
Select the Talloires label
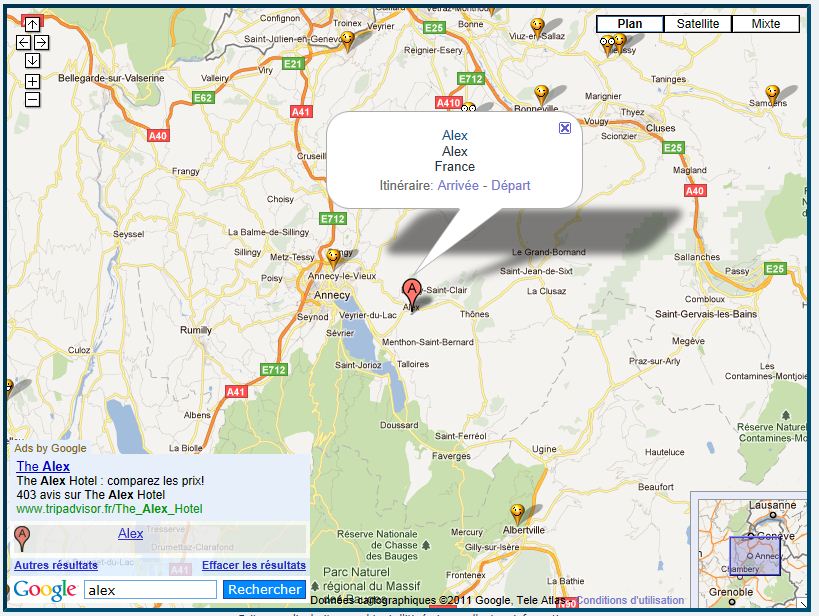pyautogui.click(x=413, y=364)
